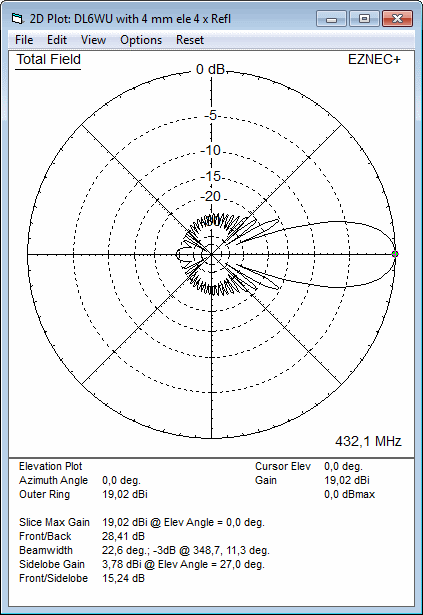The height and width of the screenshot is (615, 423).
Task: Click the 0,0 dBmax value
Action: pyautogui.click(x=349, y=494)
